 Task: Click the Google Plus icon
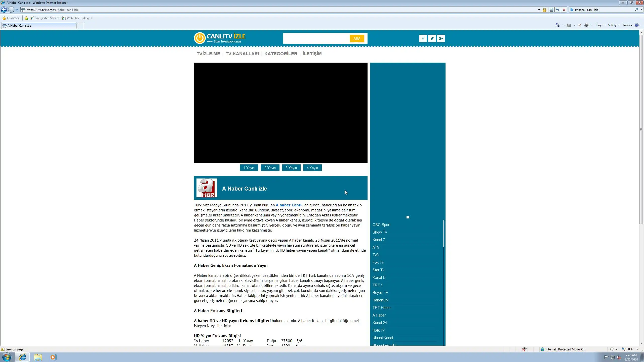[441, 38]
